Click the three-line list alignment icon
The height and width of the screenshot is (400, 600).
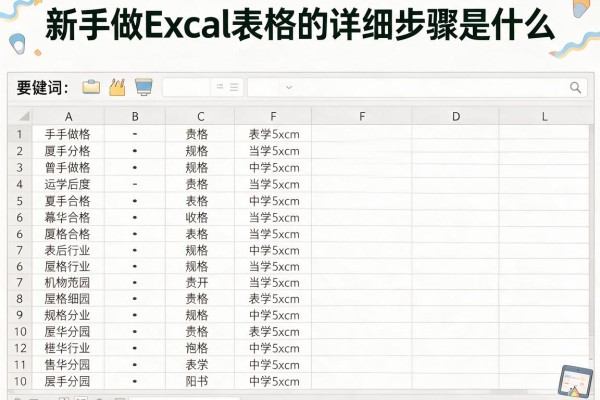pos(234,87)
